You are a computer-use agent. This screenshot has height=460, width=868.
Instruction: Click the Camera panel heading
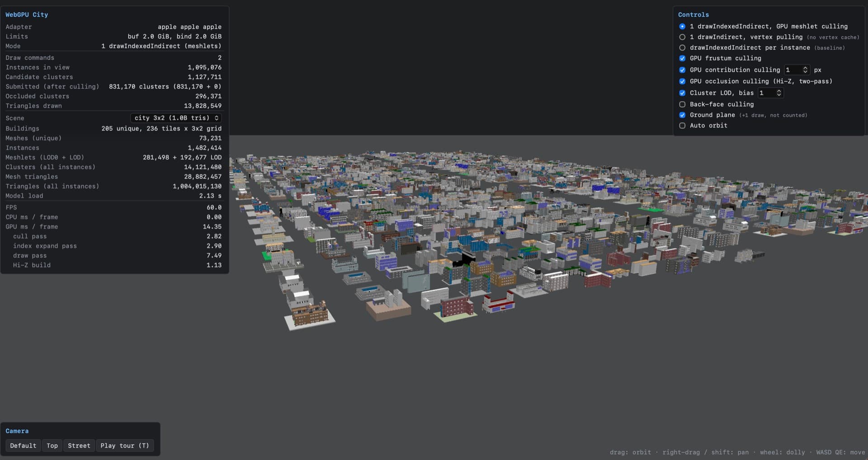point(17,431)
